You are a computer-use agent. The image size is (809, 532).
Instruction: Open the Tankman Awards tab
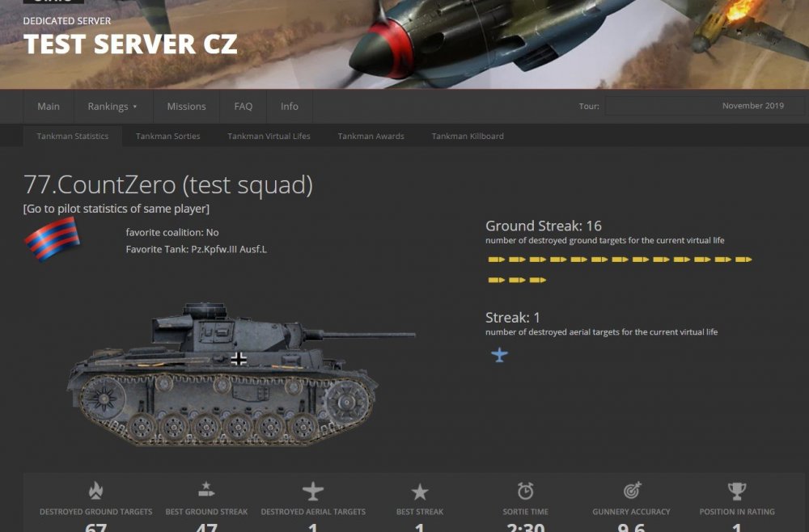(371, 136)
